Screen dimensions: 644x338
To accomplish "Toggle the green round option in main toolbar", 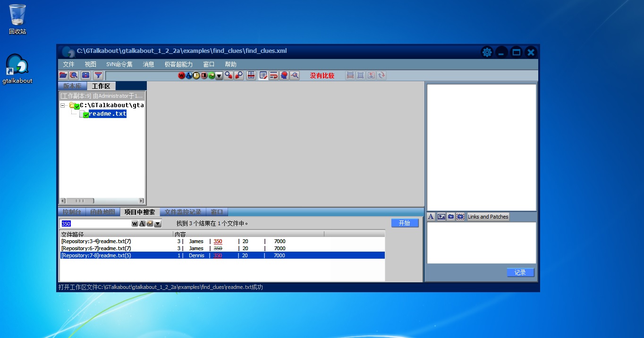I will [x=212, y=76].
